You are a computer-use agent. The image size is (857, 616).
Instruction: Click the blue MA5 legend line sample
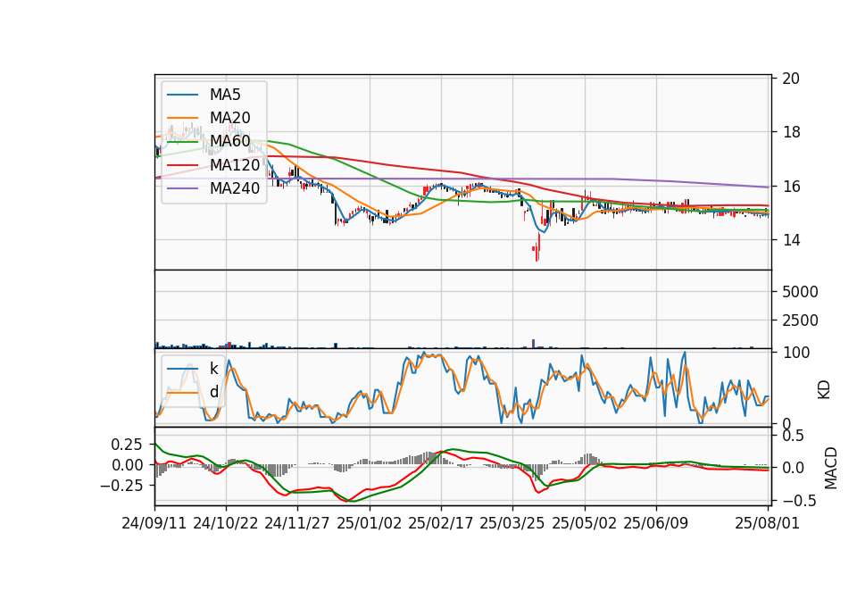(x=182, y=96)
